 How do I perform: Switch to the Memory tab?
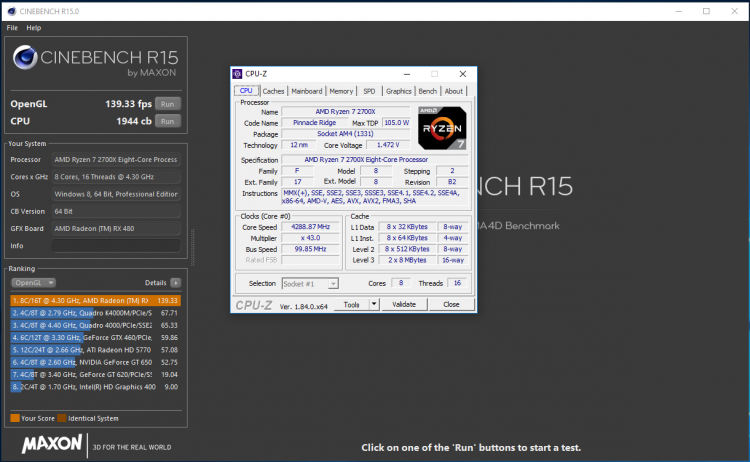point(341,91)
